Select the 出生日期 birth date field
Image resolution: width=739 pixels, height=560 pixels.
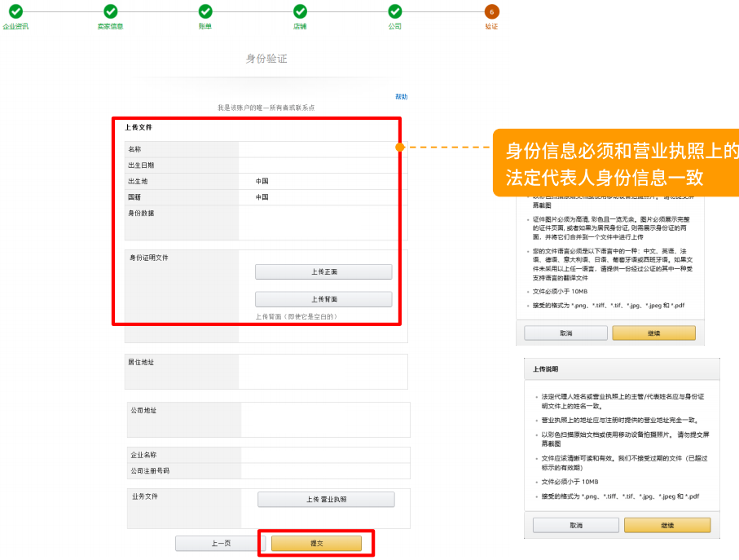(x=318, y=165)
